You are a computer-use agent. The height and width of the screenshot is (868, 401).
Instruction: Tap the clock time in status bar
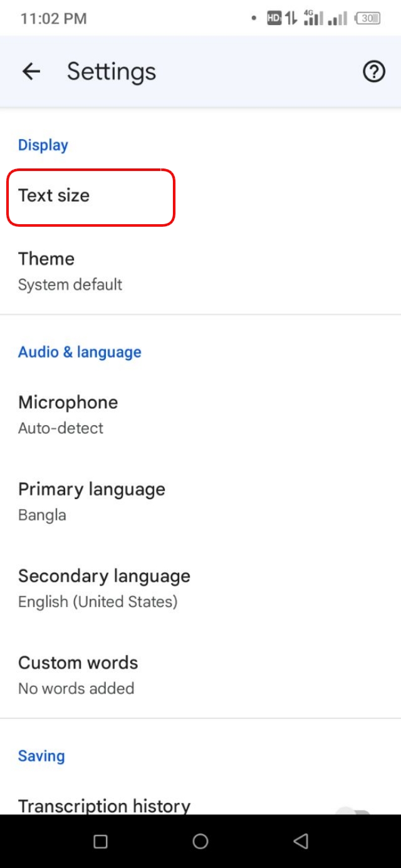[53, 19]
